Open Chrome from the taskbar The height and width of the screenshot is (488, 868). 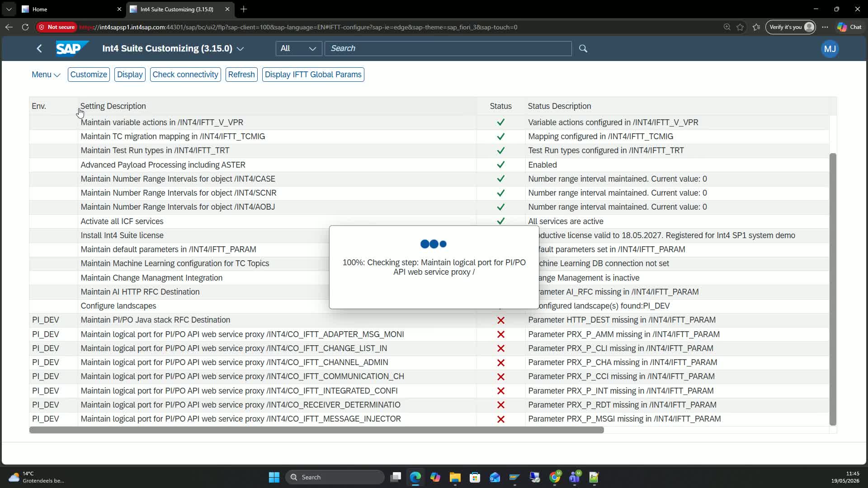point(555,477)
